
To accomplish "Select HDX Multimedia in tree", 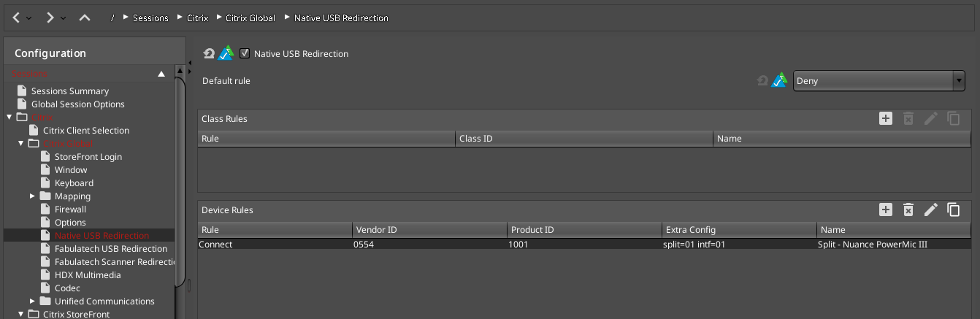I will (88, 275).
